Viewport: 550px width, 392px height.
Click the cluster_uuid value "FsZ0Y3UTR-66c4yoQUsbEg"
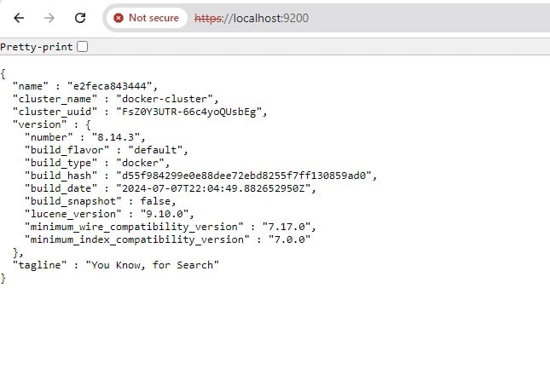[189, 112]
